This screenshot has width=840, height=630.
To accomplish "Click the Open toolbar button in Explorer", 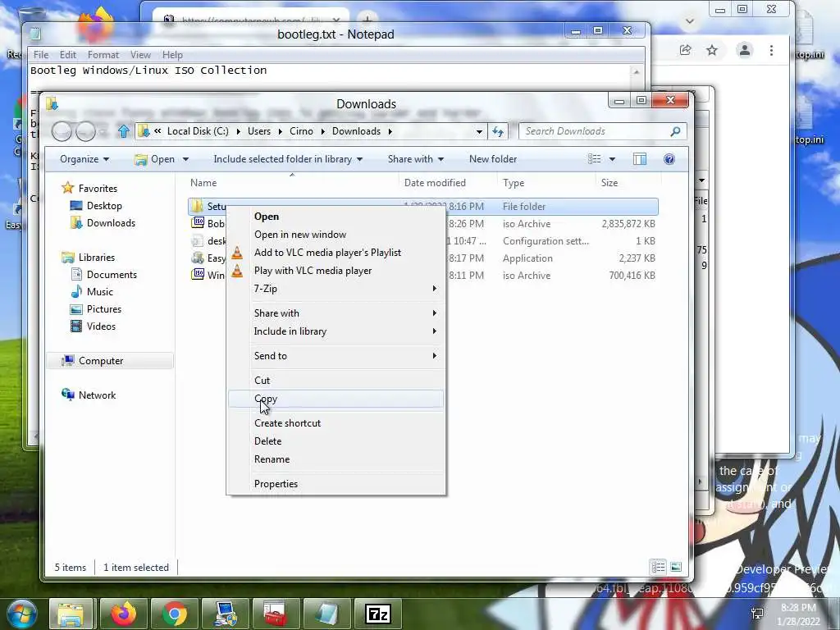I will click(x=155, y=159).
